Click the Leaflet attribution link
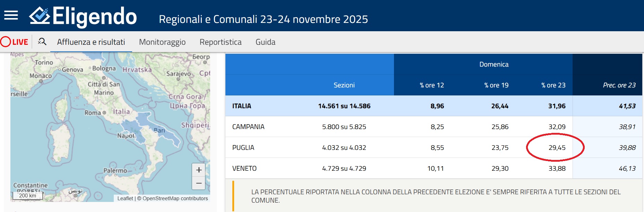This screenshot has width=644, height=212. pos(125,198)
